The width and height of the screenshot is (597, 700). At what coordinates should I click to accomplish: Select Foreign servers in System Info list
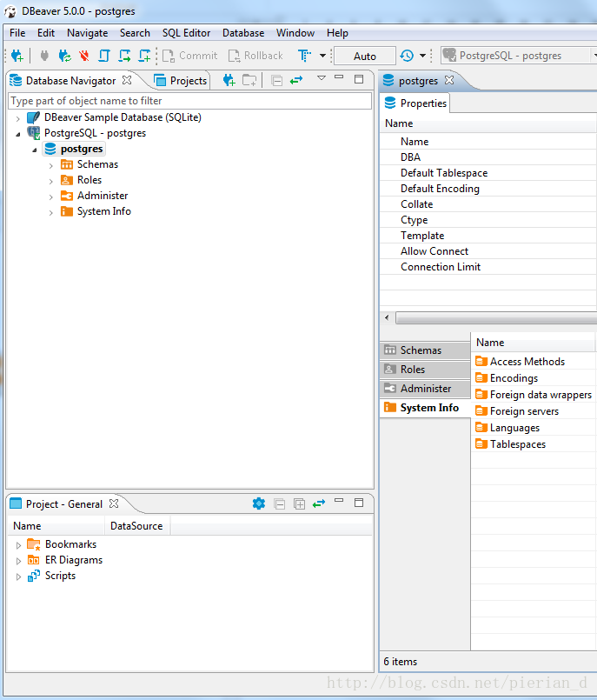coord(534,411)
